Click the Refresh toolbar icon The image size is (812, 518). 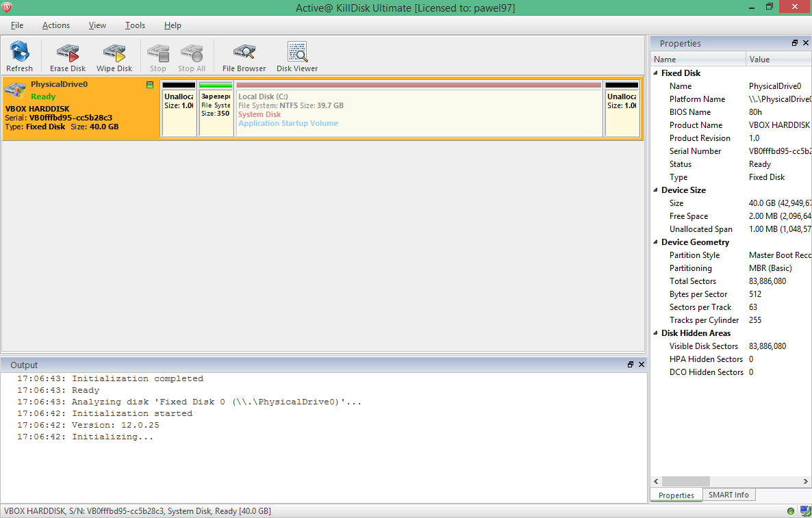click(19, 52)
